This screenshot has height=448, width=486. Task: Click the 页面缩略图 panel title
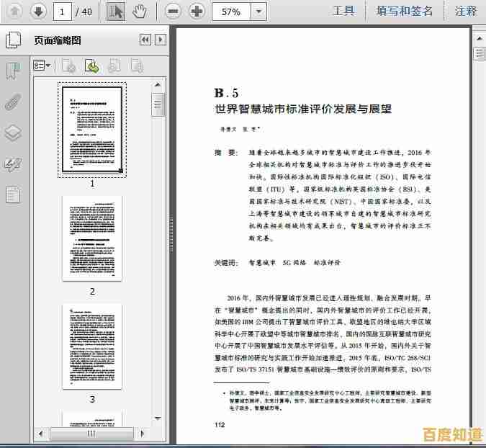click(58, 40)
